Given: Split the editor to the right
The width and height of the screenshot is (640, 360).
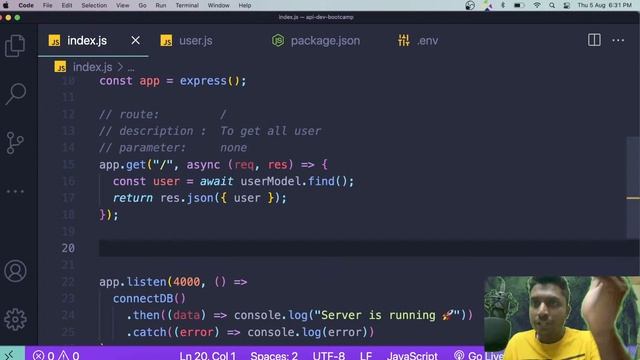Looking at the screenshot, I should tap(594, 40).
